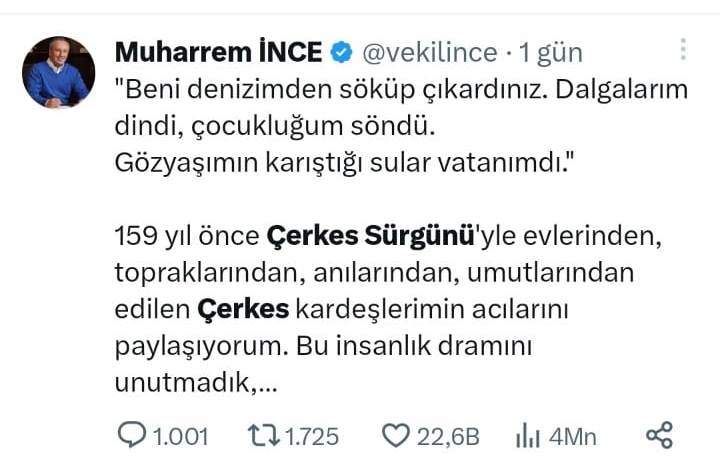The height and width of the screenshot is (471, 720).
Task: Click the reply speech bubble icon
Action: click(x=132, y=435)
